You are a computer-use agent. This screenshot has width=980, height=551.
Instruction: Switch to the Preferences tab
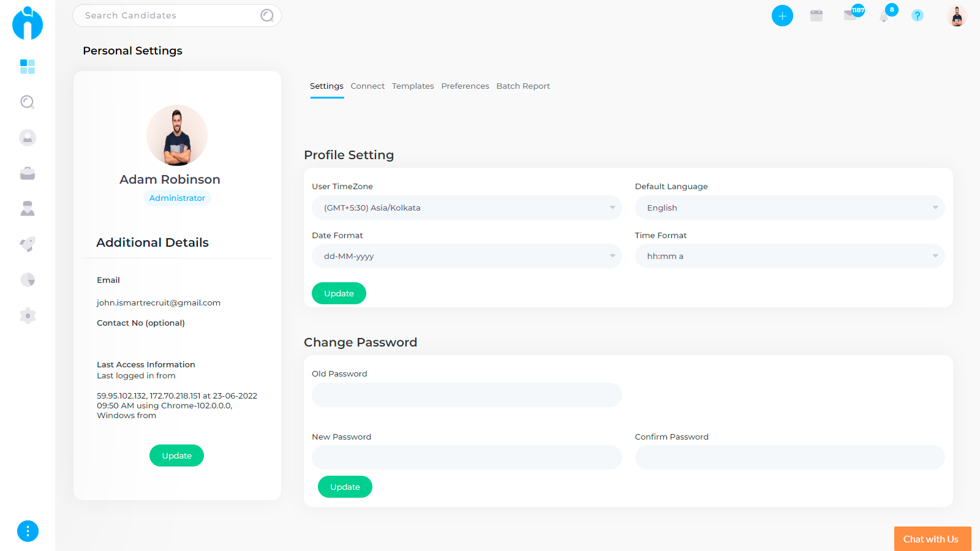pyautogui.click(x=465, y=86)
